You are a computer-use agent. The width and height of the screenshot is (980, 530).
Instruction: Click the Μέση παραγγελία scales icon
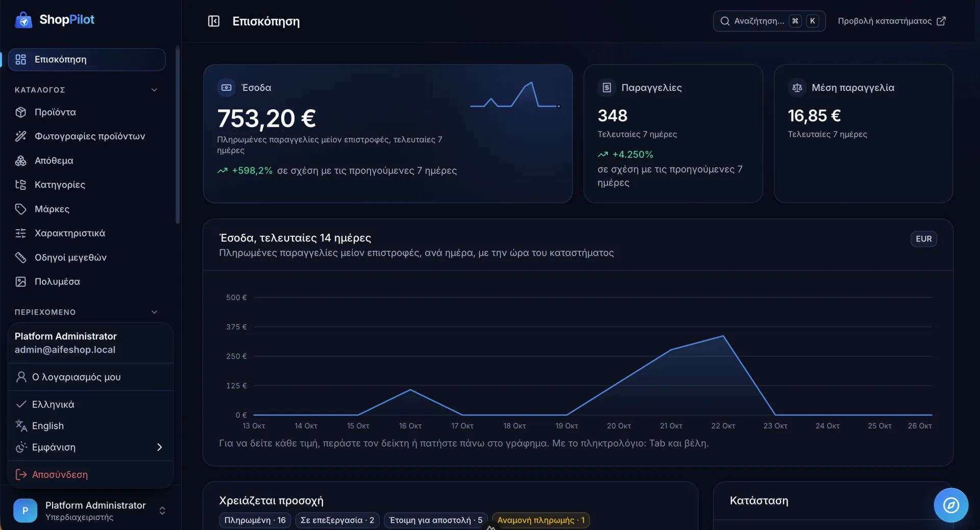click(797, 88)
